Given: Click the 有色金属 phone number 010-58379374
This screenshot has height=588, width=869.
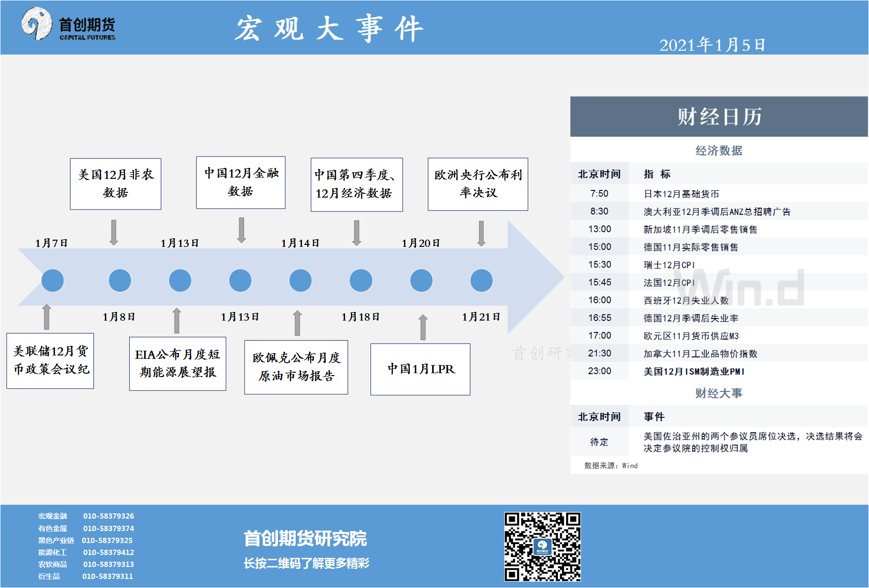Looking at the screenshot, I should pyautogui.click(x=108, y=529).
